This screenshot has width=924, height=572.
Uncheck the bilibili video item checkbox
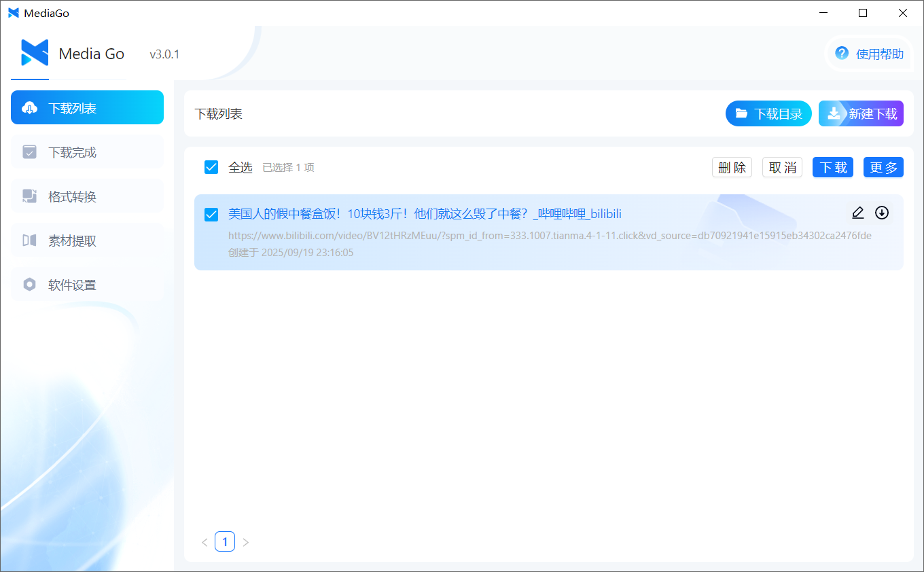pos(211,214)
